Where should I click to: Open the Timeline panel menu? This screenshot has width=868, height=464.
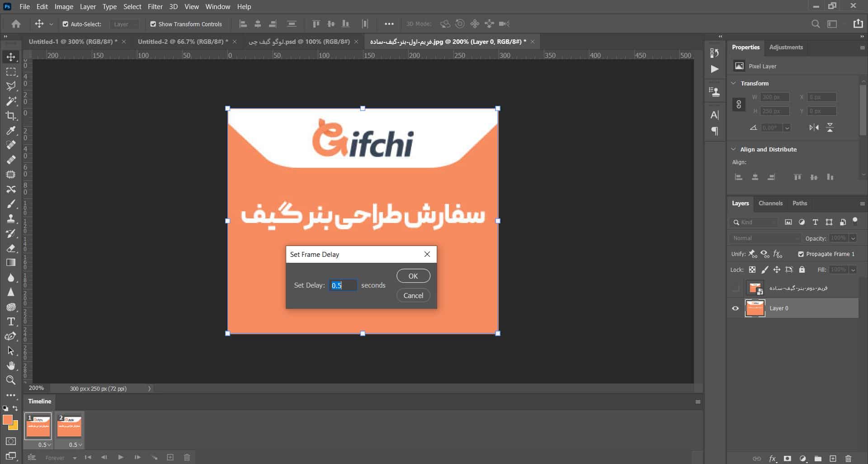coord(698,402)
